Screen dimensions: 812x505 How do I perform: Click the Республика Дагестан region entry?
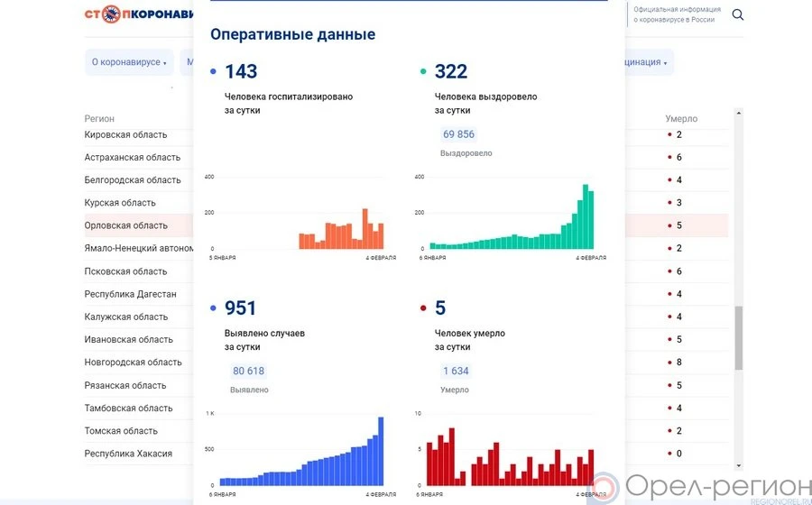130,294
